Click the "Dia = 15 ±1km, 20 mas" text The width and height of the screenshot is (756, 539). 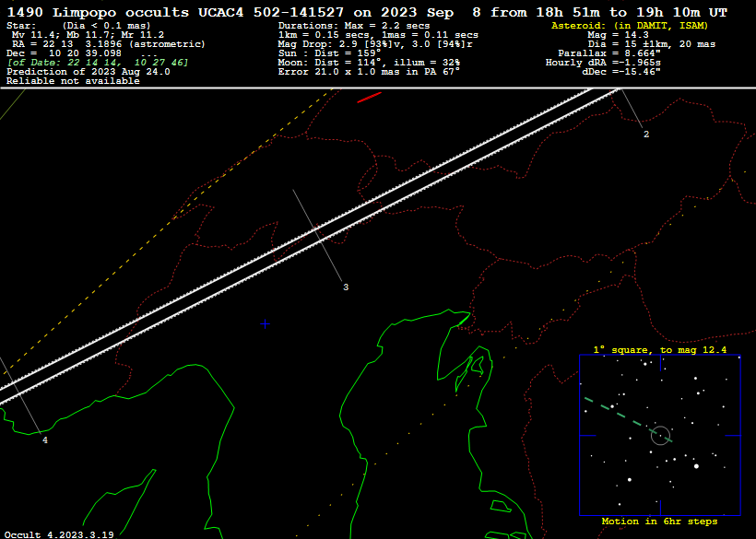pos(652,44)
